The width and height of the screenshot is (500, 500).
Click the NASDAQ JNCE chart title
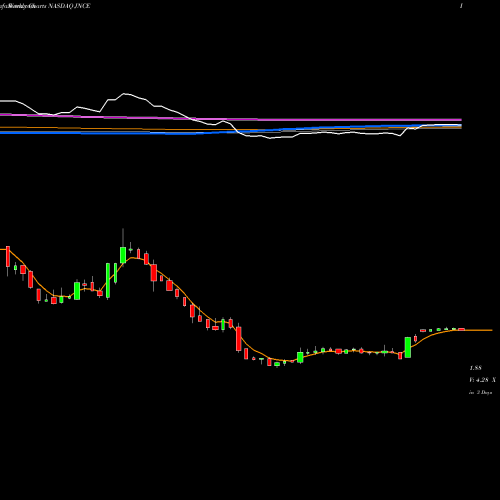point(69,6)
